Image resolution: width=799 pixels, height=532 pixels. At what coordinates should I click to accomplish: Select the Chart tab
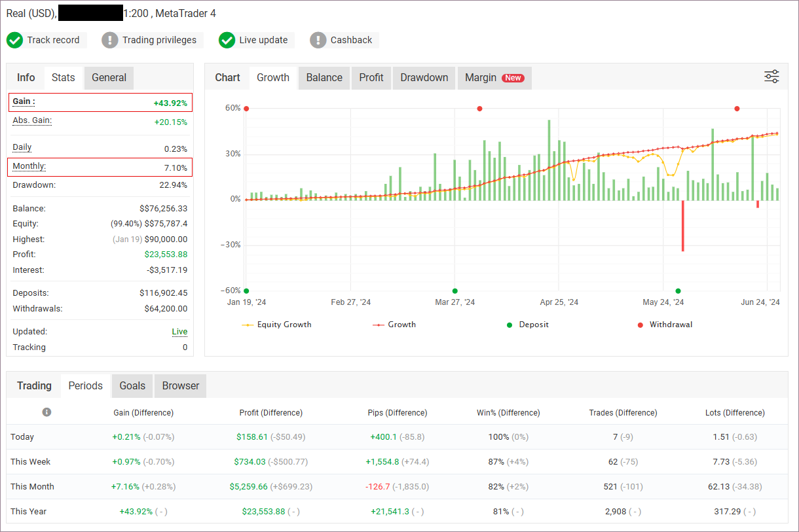tap(227, 77)
